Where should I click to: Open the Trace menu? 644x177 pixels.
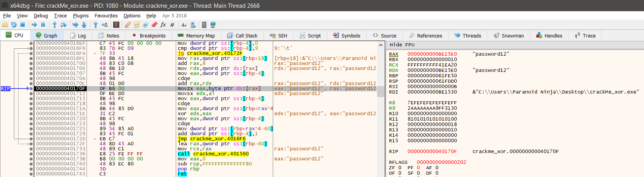pos(60,15)
